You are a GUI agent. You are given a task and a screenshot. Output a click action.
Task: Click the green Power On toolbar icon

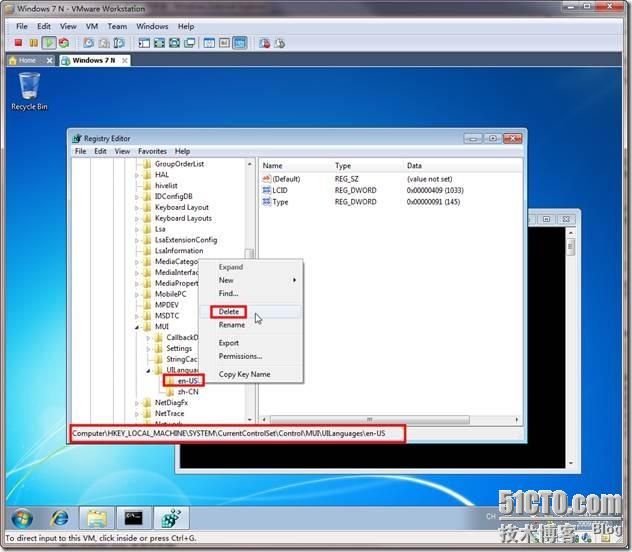(x=49, y=43)
